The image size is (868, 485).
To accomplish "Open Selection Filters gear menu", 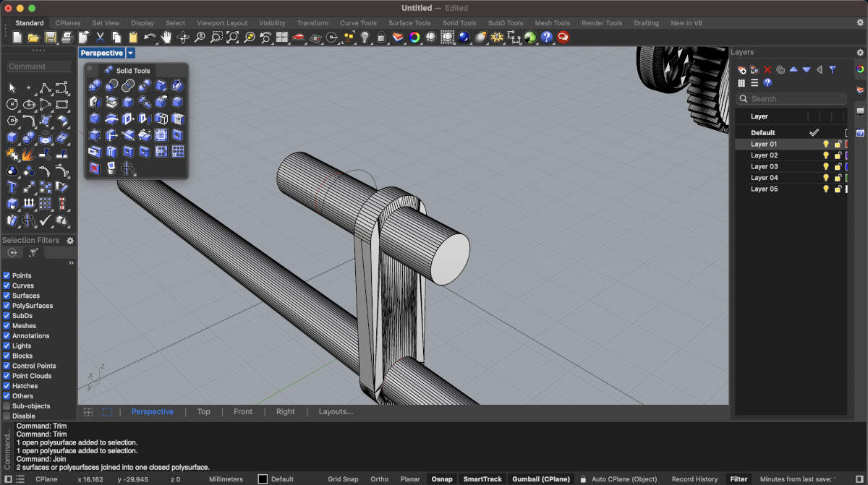I will pos(70,241).
